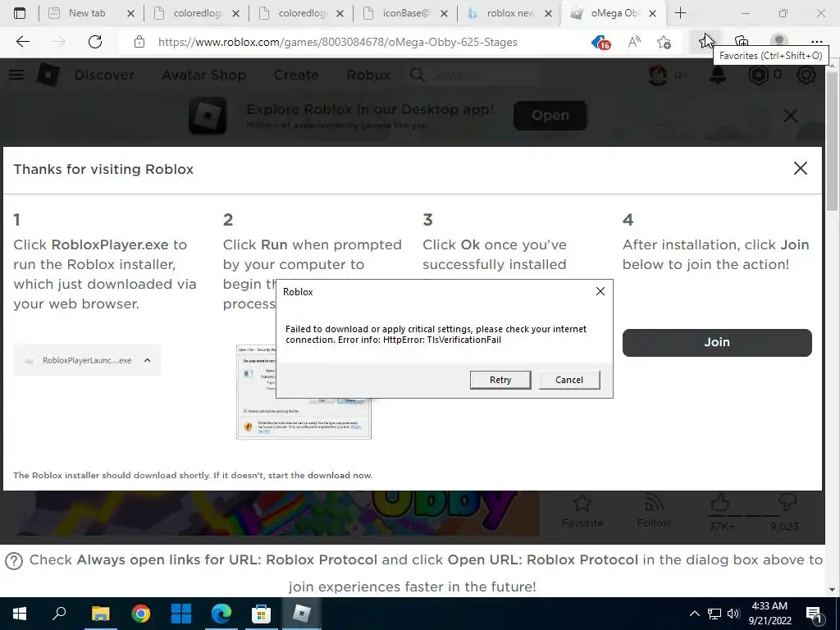Click the Join button

717,342
